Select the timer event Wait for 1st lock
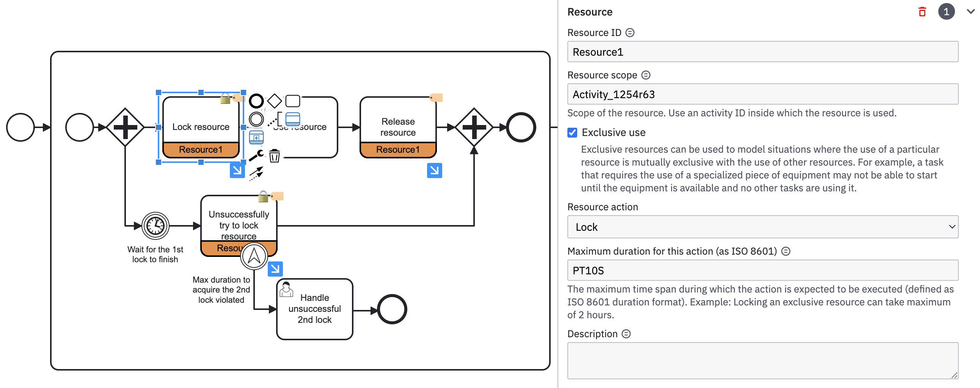The image size is (980, 388). click(155, 226)
